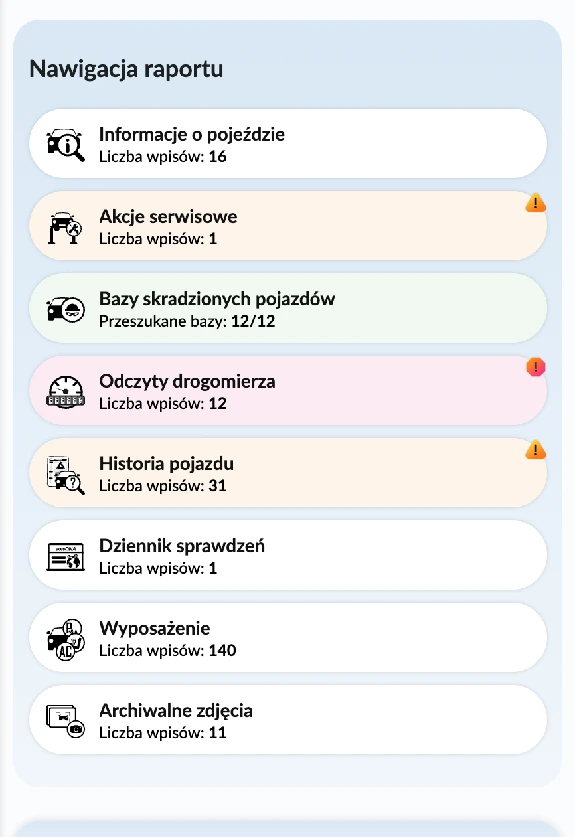Click the Nawigacja raportu heading
The width and height of the screenshot is (575, 837).
coord(126,69)
